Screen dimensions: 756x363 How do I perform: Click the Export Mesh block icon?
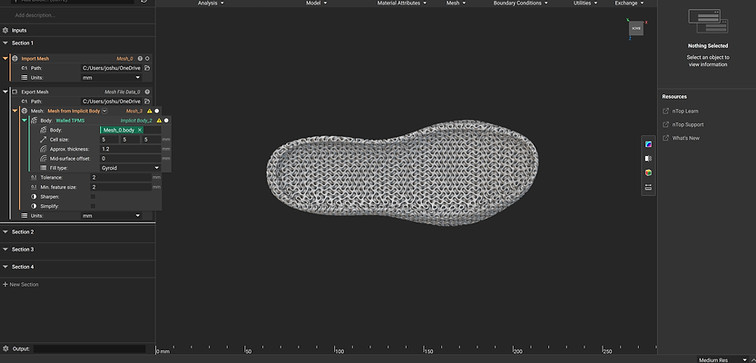14,92
